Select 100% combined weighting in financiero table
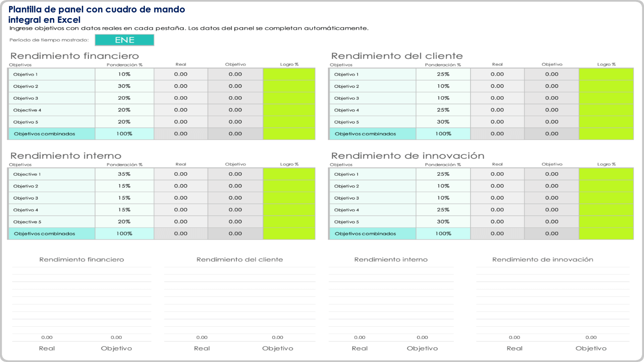The image size is (644, 362). click(x=124, y=134)
